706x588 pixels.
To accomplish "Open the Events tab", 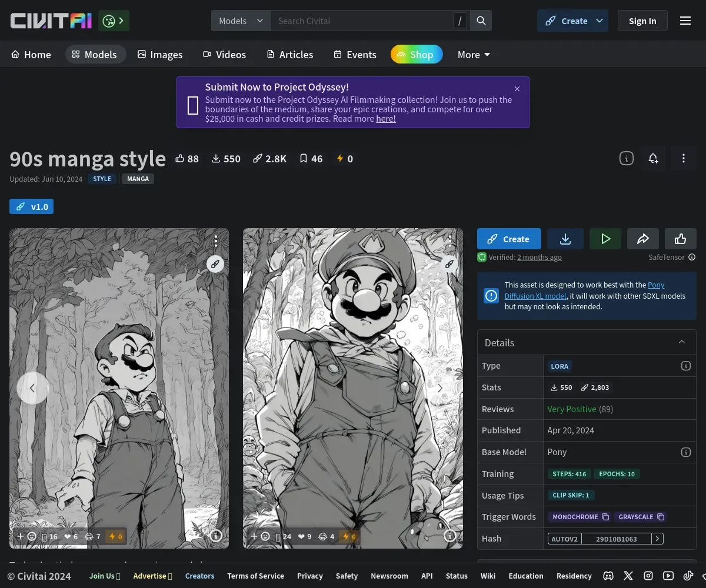I will click(x=355, y=54).
